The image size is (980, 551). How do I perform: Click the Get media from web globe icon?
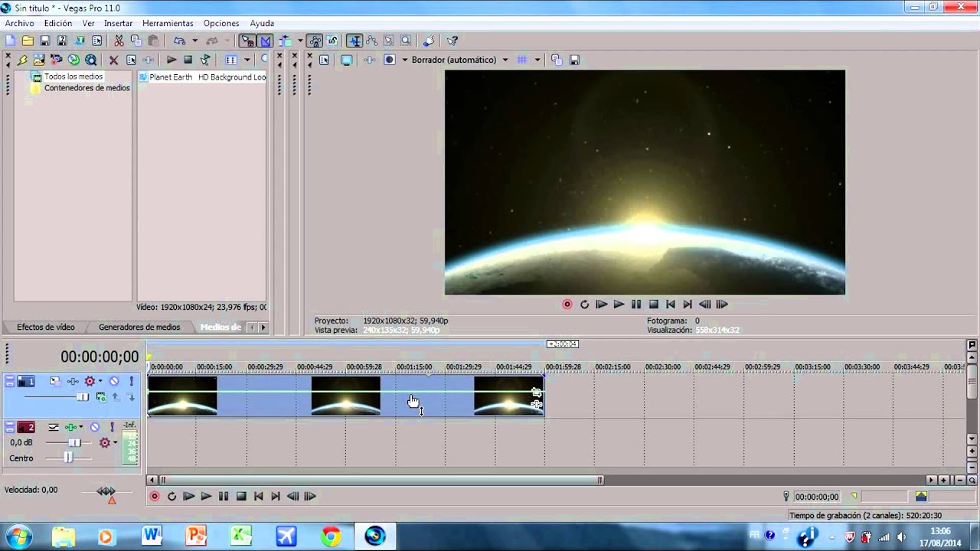90,60
